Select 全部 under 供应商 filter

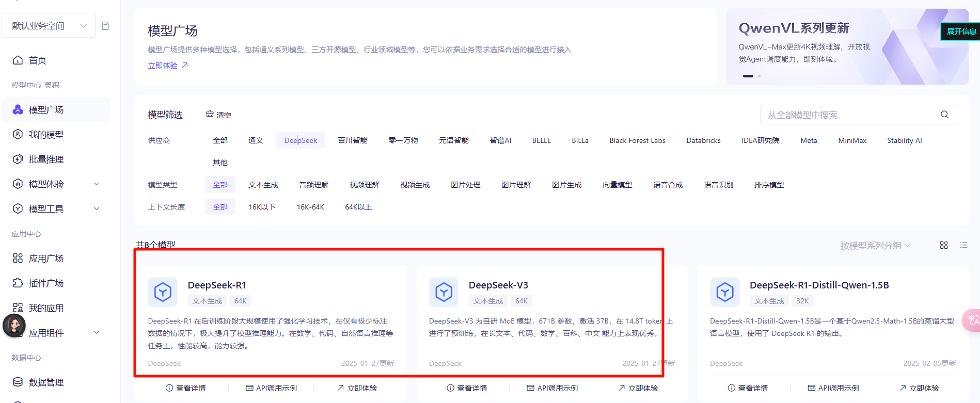(x=220, y=140)
